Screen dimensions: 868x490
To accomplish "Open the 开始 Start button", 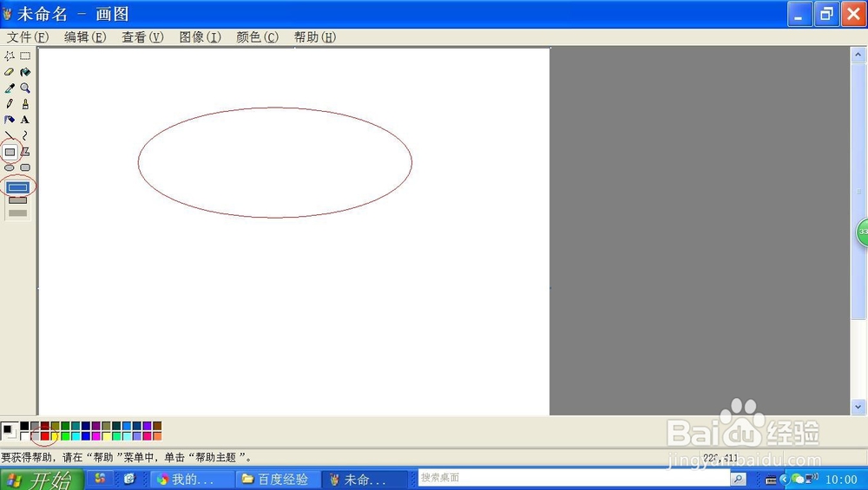I will [x=42, y=480].
